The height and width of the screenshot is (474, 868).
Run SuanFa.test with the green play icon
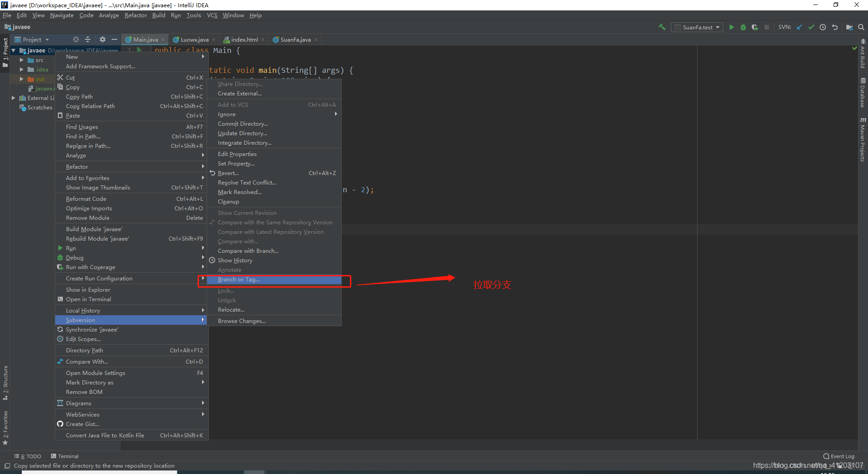pyautogui.click(x=731, y=27)
